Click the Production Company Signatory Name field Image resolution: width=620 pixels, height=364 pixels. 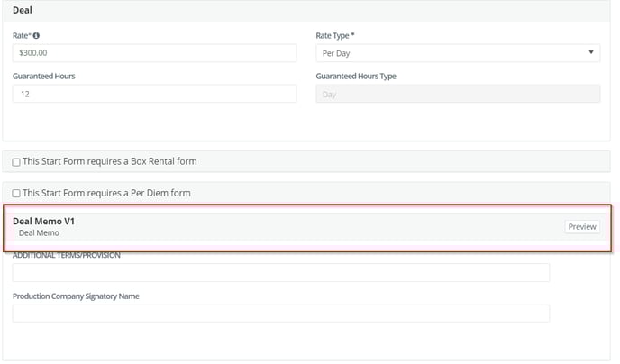pos(281,314)
